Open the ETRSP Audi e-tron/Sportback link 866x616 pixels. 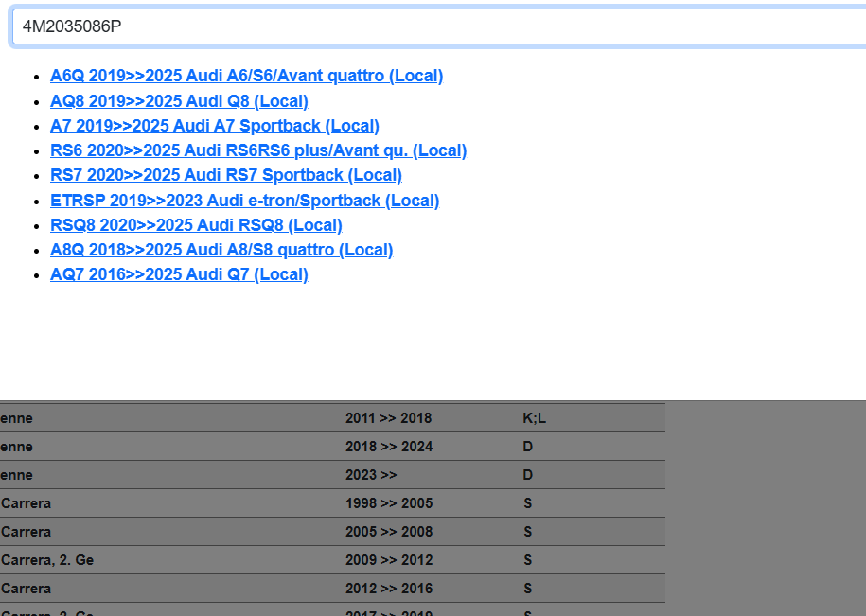244,201
